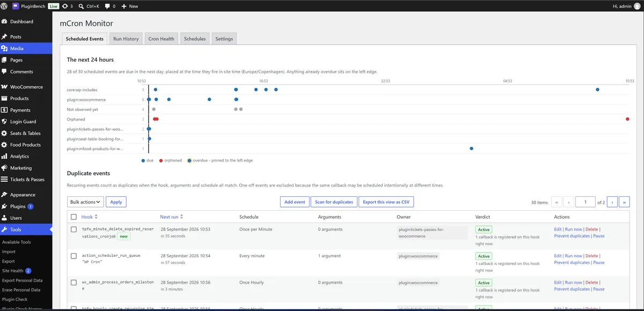
Task: Click Pause for tpfw_minute_delete_expired row
Action: tap(599, 236)
